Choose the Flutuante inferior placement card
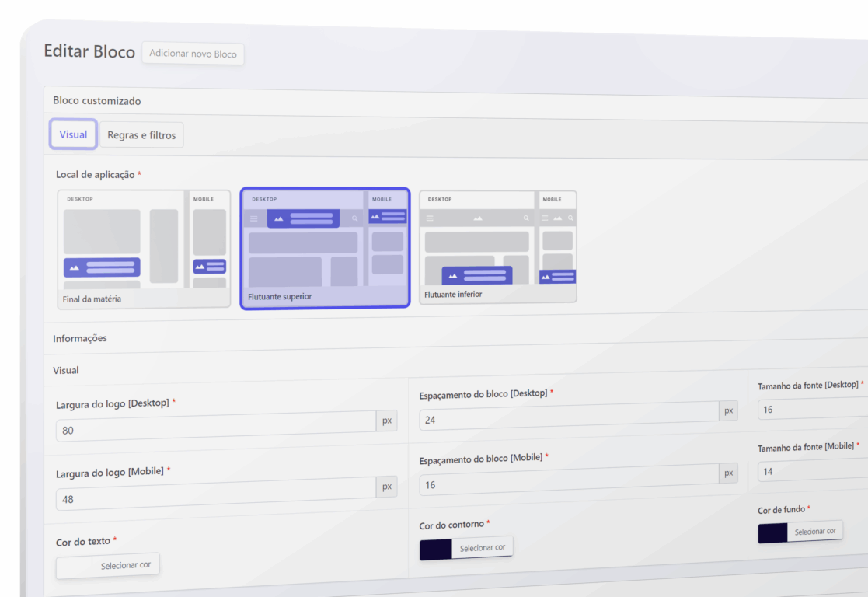The height and width of the screenshot is (597, 868). [x=497, y=247]
